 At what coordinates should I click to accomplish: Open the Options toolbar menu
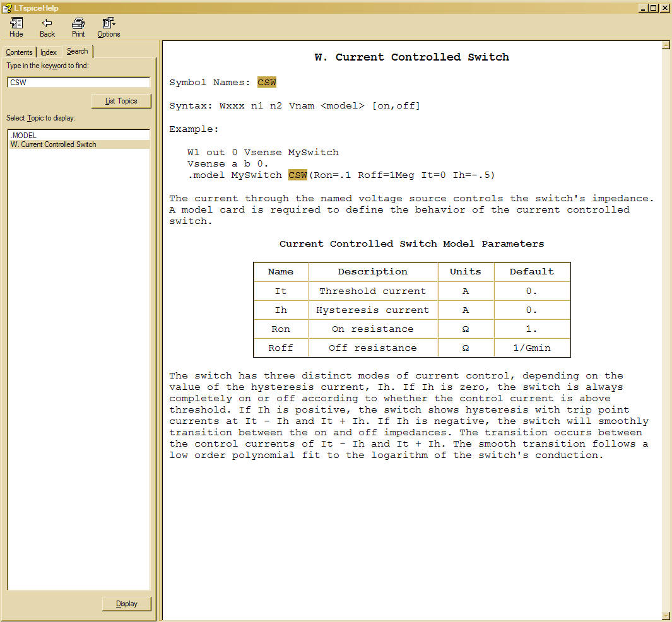[109, 27]
